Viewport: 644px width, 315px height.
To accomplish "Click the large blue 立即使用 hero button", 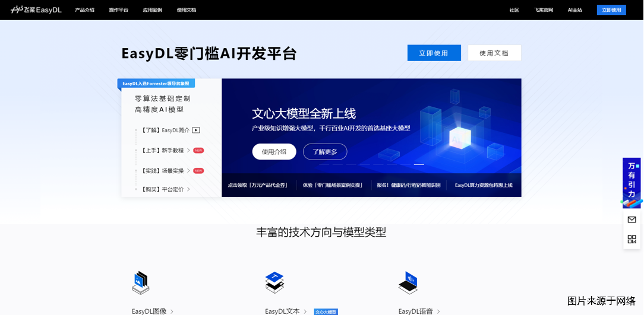I will coord(434,53).
